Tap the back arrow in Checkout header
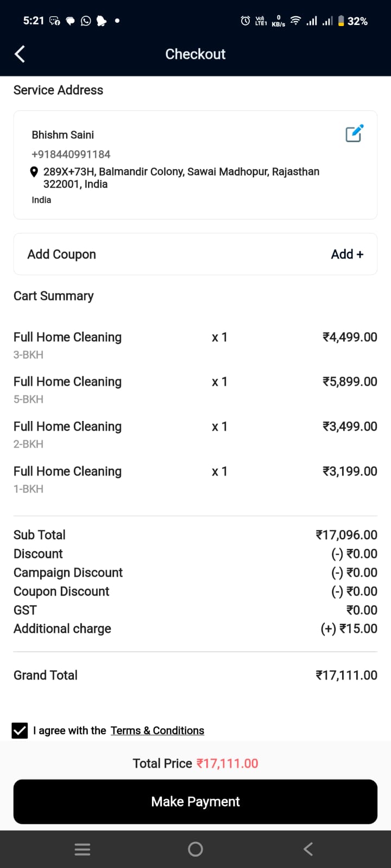Viewport: 391px width, 868px height. pyautogui.click(x=20, y=54)
